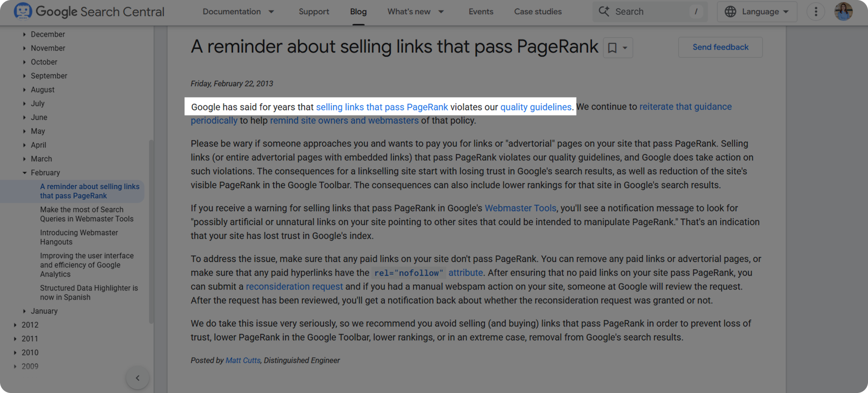Click the search sparkle magnifier icon

(604, 12)
